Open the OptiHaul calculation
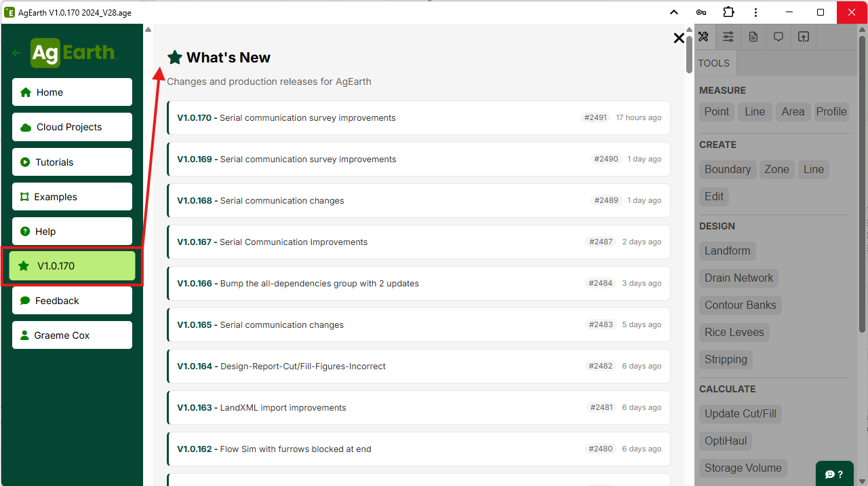The height and width of the screenshot is (486, 868). coord(726,441)
